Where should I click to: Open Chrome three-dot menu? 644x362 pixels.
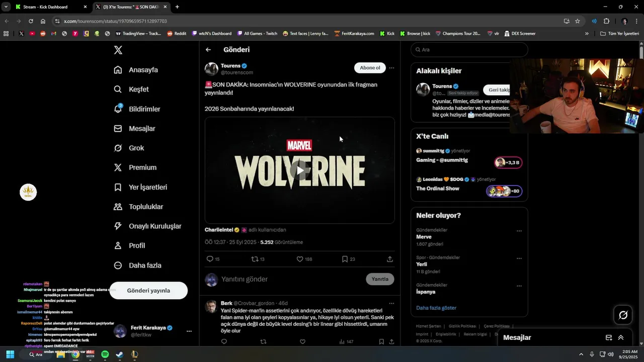click(637, 21)
